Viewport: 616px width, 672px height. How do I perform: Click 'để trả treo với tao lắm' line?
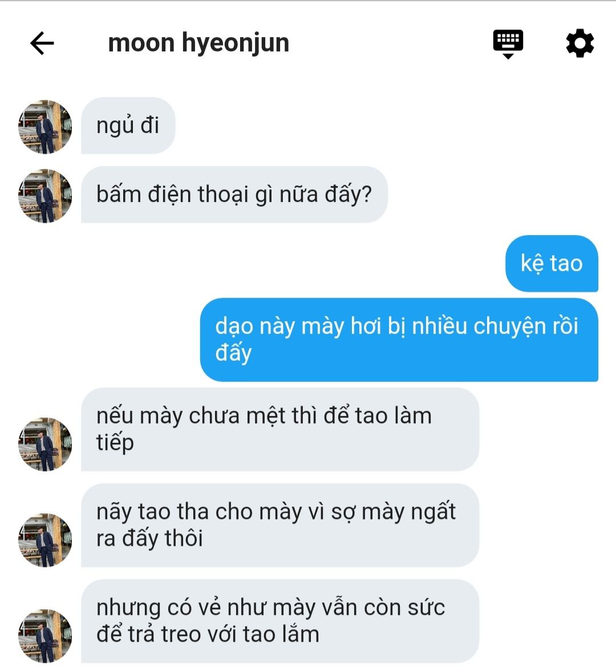pos(208,634)
